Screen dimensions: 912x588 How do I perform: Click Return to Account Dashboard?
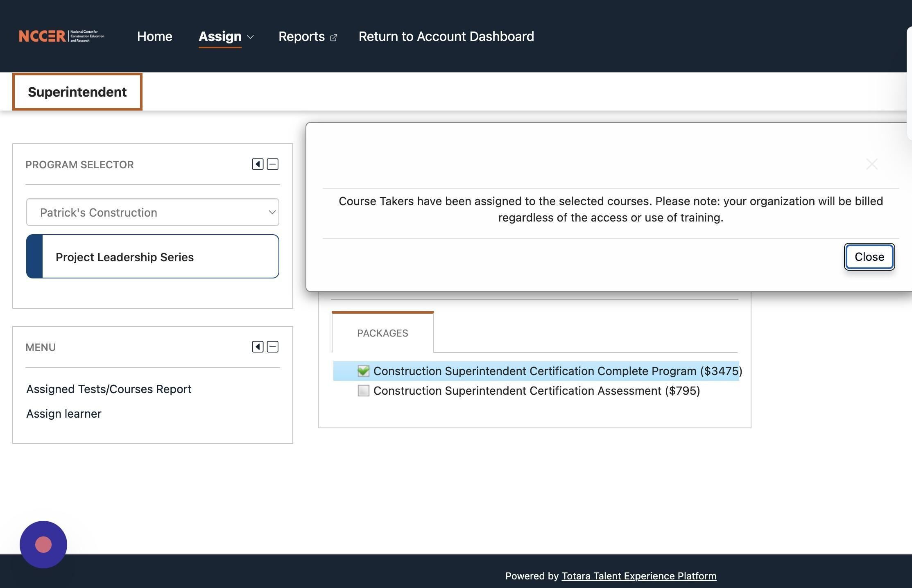click(446, 36)
